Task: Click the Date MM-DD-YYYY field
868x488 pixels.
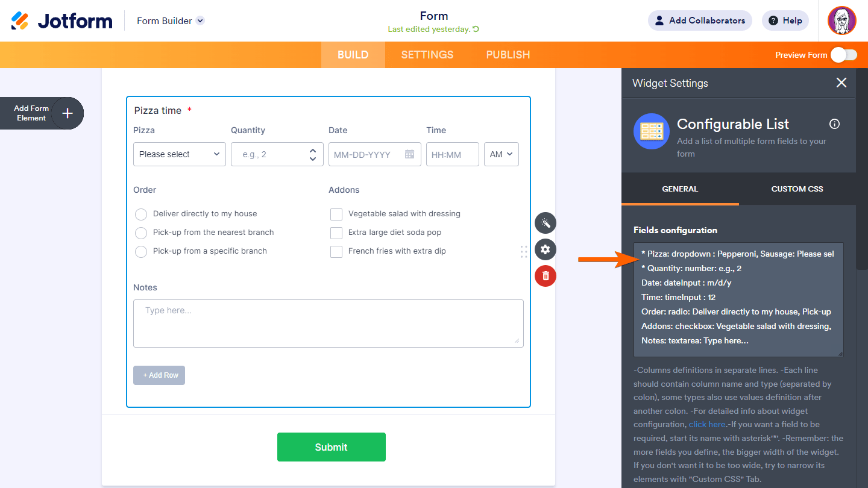Action: click(x=374, y=154)
